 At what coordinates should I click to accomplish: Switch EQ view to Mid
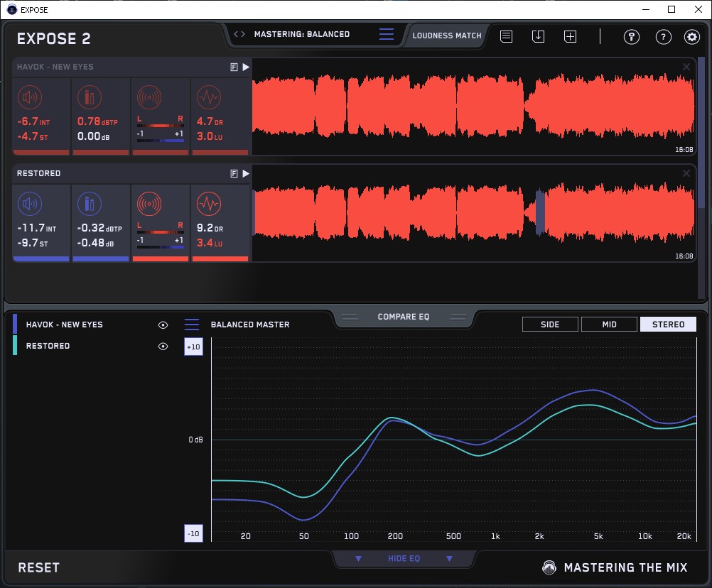(x=608, y=325)
